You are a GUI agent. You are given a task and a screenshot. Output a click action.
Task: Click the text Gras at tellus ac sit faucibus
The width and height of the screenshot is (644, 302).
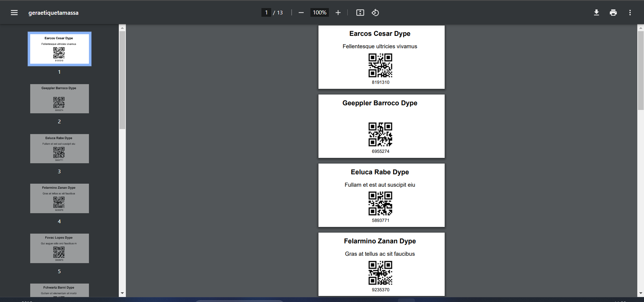(380, 254)
